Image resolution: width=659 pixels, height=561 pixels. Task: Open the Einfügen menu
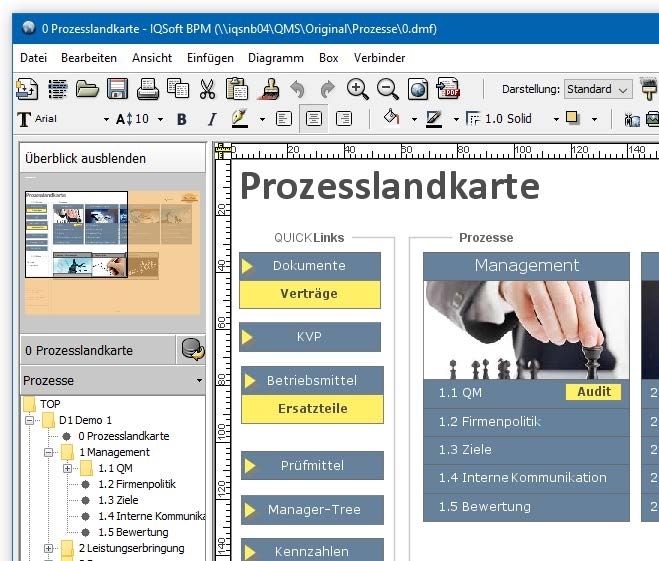coord(210,58)
